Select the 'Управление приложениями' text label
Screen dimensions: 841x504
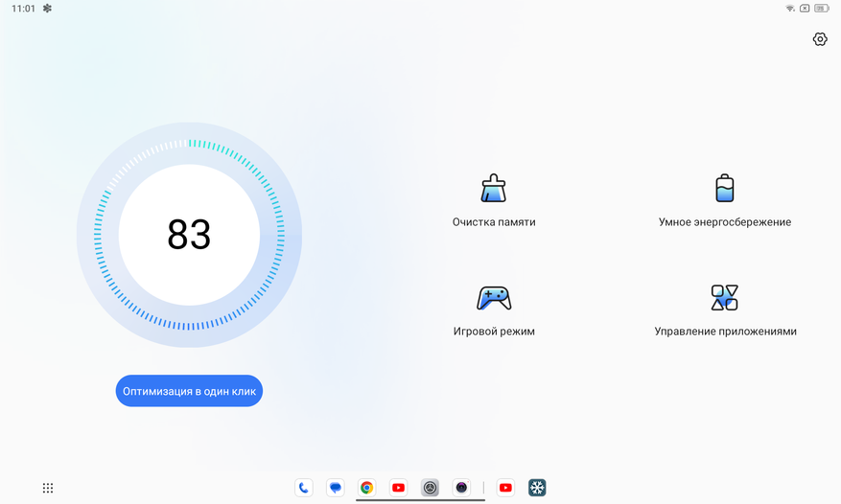tap(725, 332)
